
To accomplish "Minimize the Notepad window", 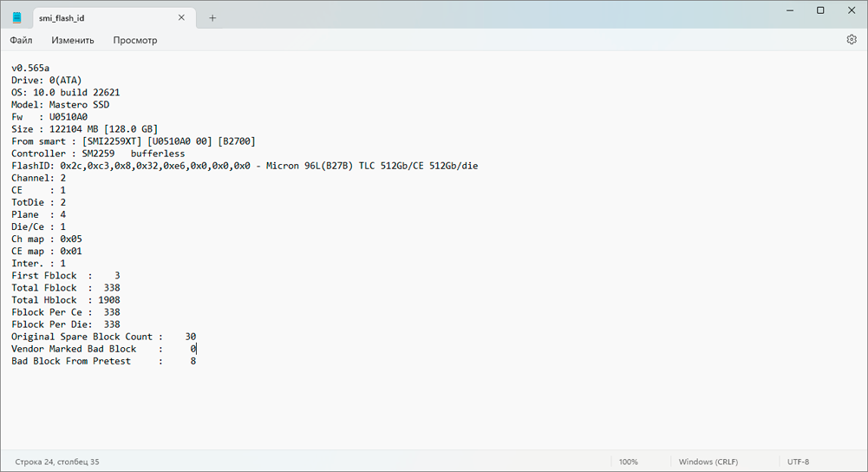I will 790,10.
